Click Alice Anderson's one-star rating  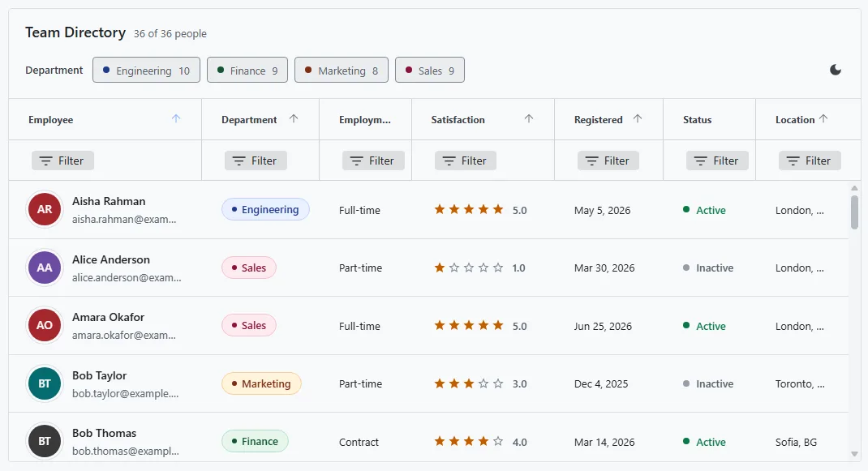click(x=469, y=268)
